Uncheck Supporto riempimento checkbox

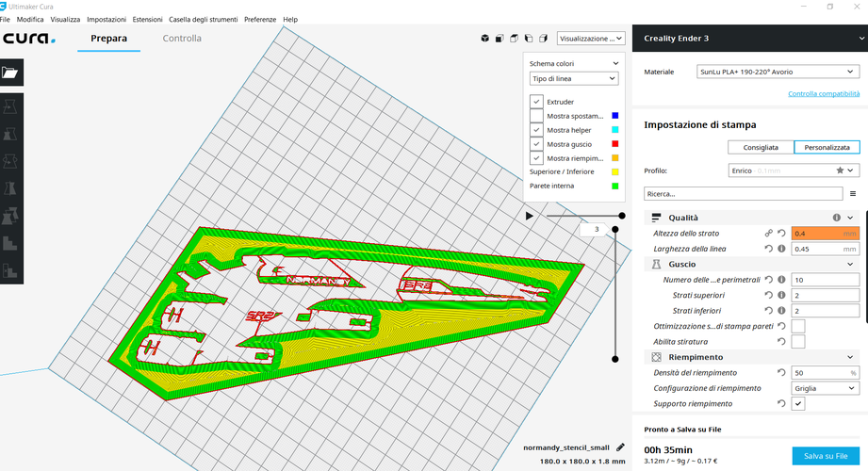point(797,403)
